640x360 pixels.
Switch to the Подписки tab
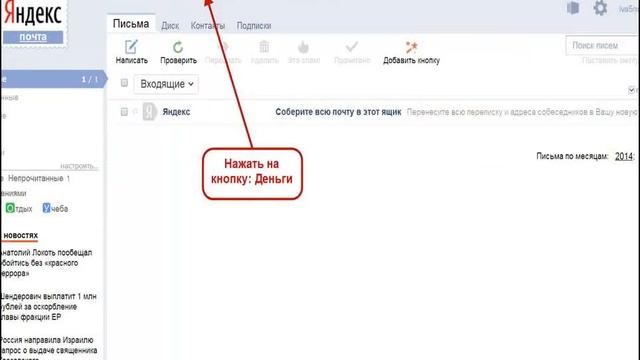point(254,25)
